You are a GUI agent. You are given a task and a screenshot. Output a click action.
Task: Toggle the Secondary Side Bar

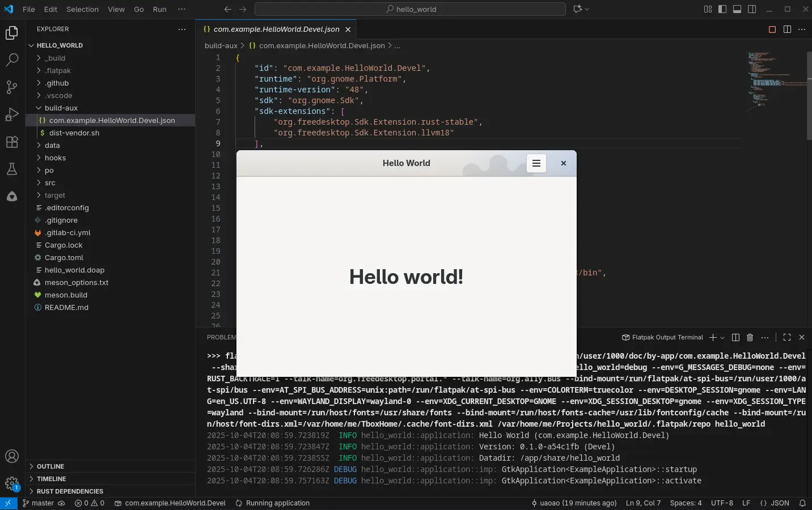click(751, 9)
